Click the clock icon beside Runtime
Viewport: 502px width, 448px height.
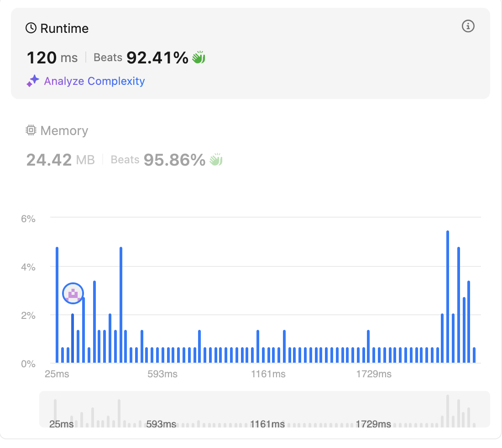(31, 28)
